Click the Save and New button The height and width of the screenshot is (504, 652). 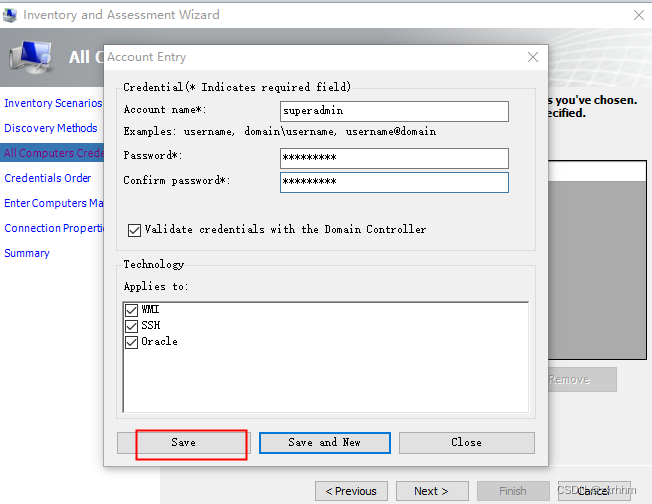coord(324,443)
